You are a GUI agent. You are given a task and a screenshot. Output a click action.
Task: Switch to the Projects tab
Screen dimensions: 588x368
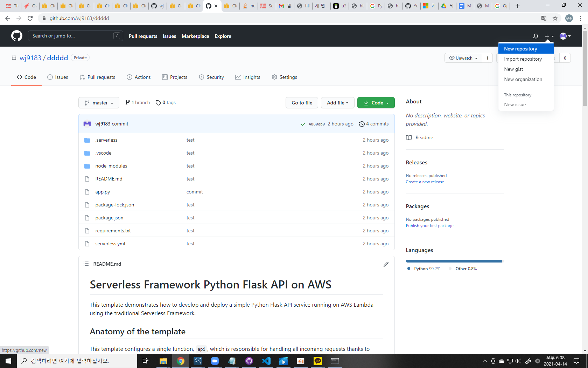point(175,77)
